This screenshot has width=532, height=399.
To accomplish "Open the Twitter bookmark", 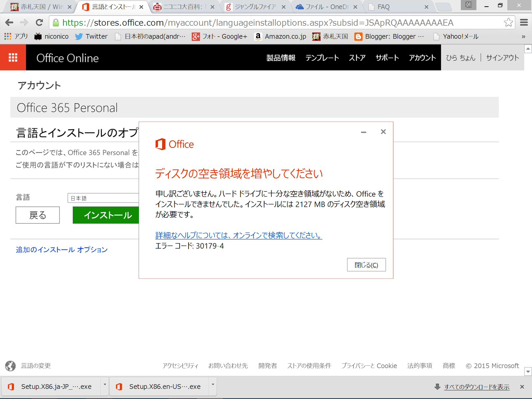I will pyautogui.click(x=91, y=36).
